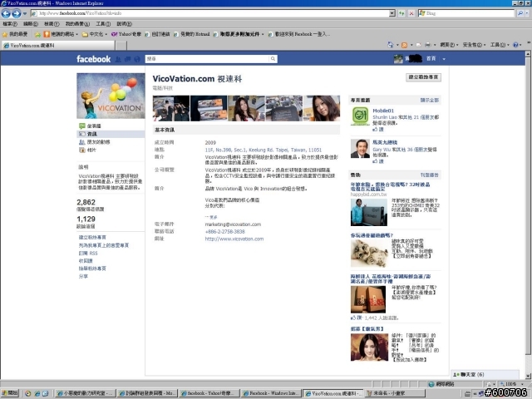Click the Facebook search magnifier button

tap(273, 59)
